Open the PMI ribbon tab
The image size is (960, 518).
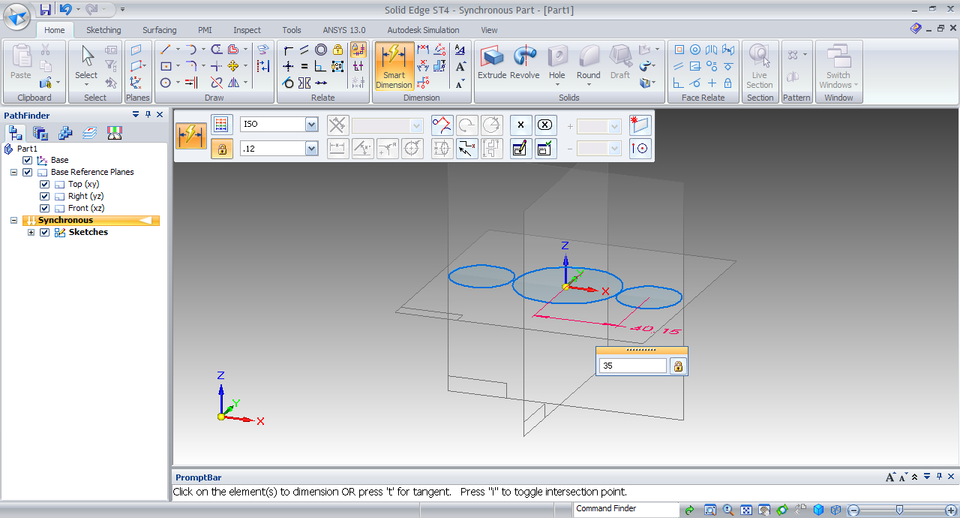click(204, 30)
